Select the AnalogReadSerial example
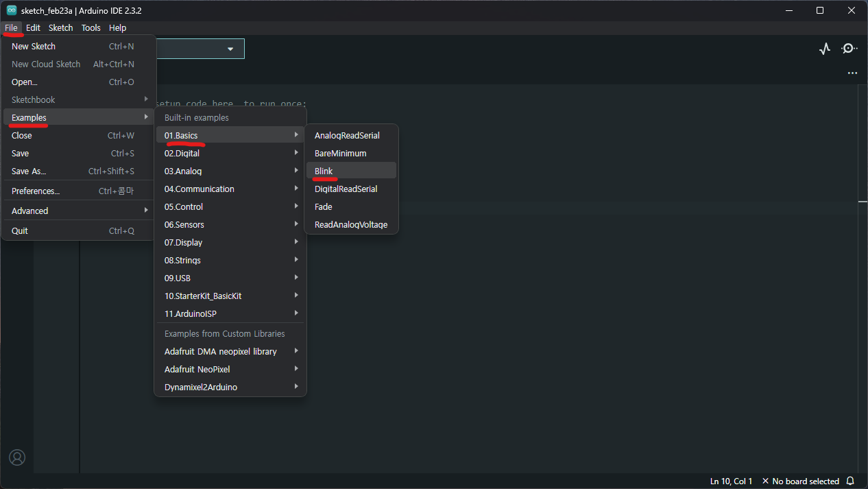The height and width of the screenshot is (489, 868). point(352,136)
